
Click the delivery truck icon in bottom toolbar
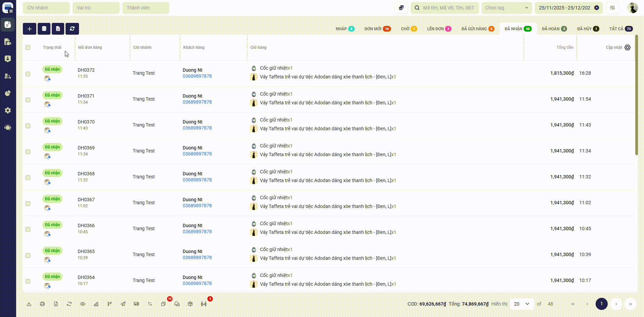click(x=136, y=304)
